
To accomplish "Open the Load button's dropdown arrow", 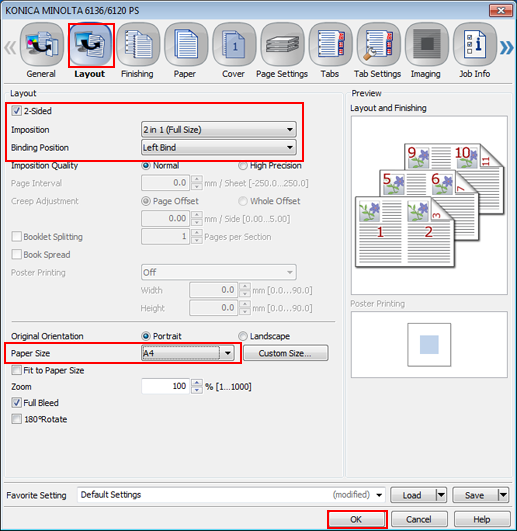I will (x=441, y=495).
